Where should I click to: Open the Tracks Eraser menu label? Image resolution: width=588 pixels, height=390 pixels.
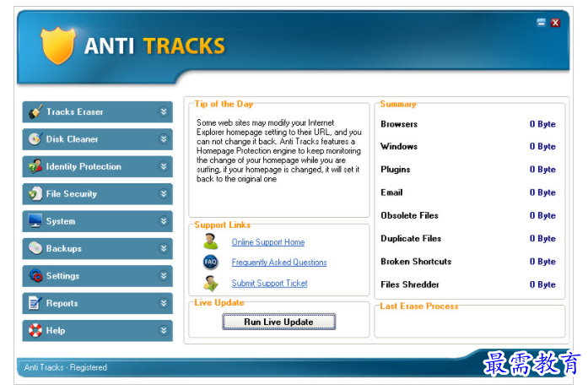click(74, 112)
